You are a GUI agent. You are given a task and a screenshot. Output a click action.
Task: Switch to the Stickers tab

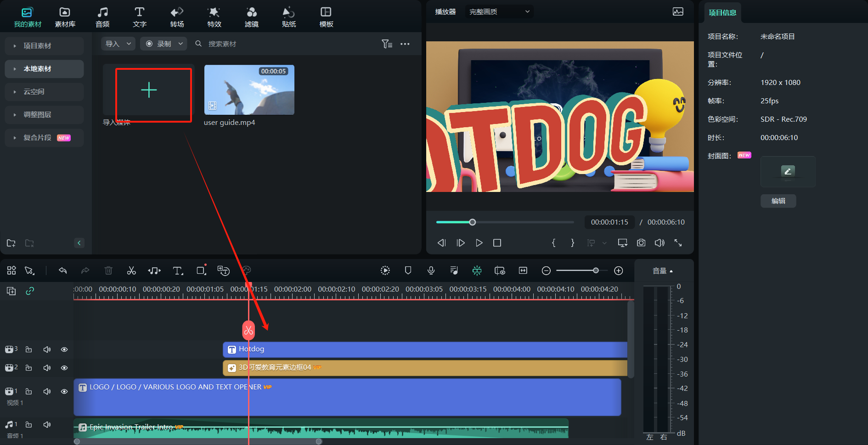click(x=288, y=17)
